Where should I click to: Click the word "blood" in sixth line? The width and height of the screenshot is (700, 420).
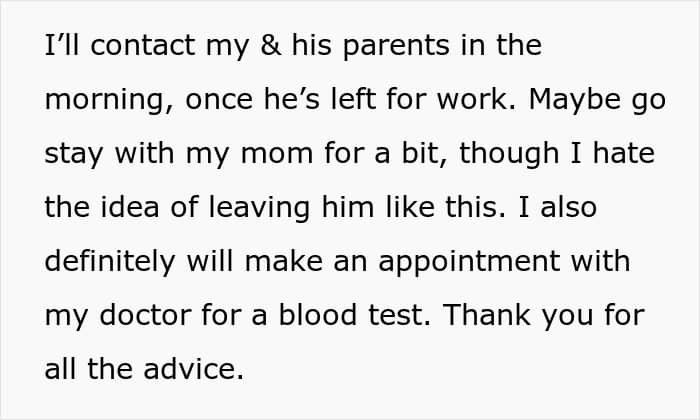tap(318, 315)
